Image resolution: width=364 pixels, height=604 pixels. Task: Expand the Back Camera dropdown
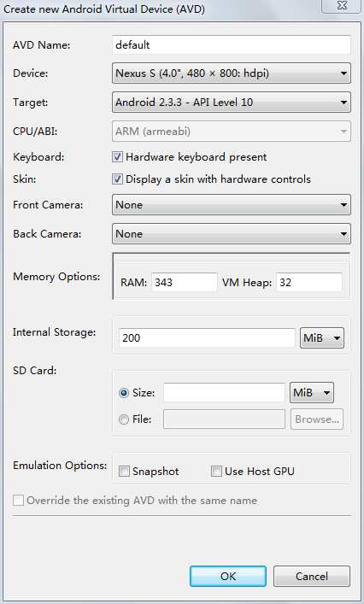231,234
